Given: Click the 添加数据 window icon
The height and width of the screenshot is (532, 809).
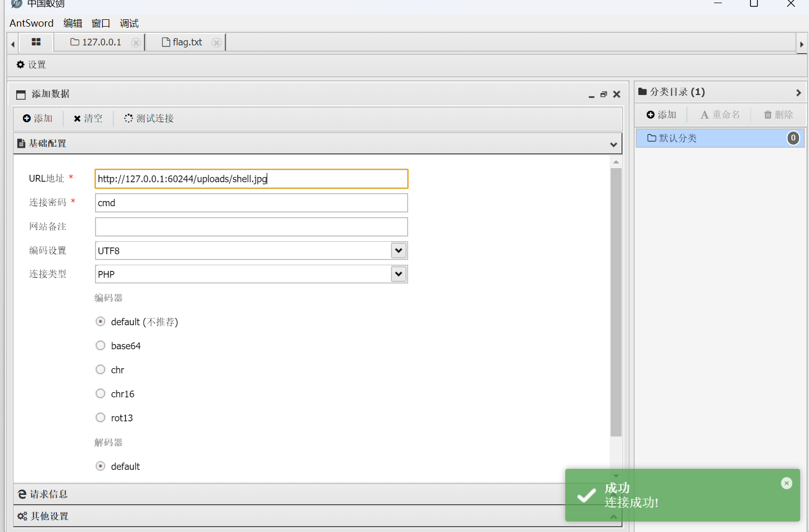Looking at the screenshot, I should (21, 94).
